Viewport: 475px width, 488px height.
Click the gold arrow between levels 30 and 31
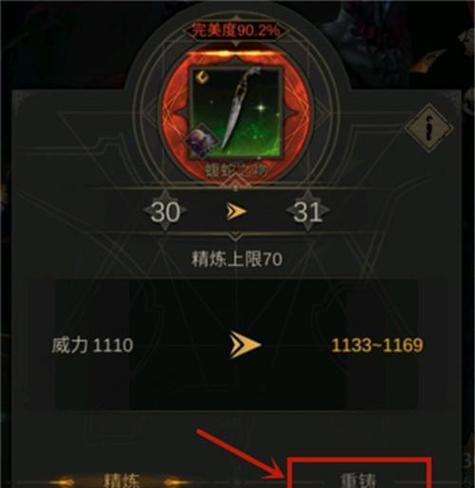coord(236,211)
